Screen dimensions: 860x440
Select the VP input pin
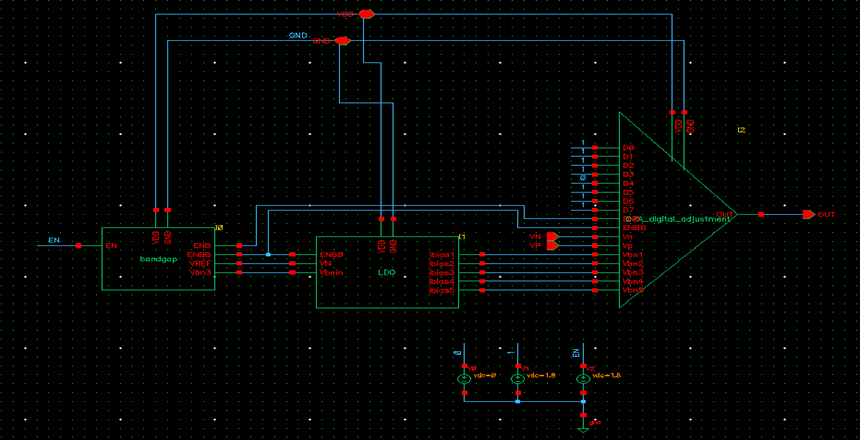coord(552,245)
